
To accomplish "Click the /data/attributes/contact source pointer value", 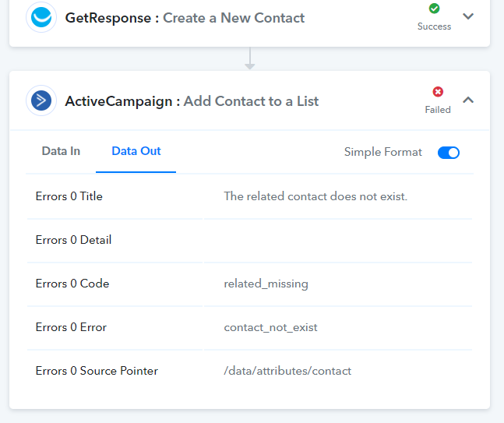I will pos(287,372).
